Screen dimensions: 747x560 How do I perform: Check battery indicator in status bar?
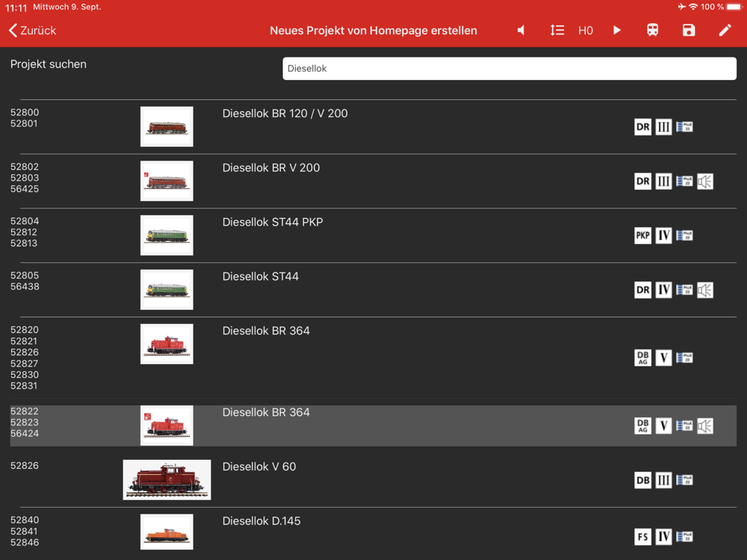(x=734, y=7)
